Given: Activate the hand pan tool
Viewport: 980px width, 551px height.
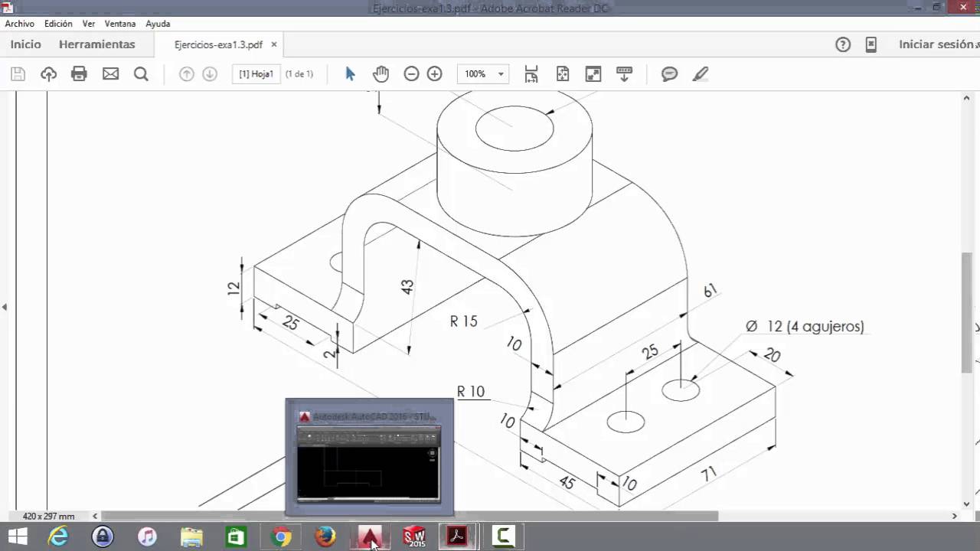Looking at the screenshot, I should tap(381, 74).
